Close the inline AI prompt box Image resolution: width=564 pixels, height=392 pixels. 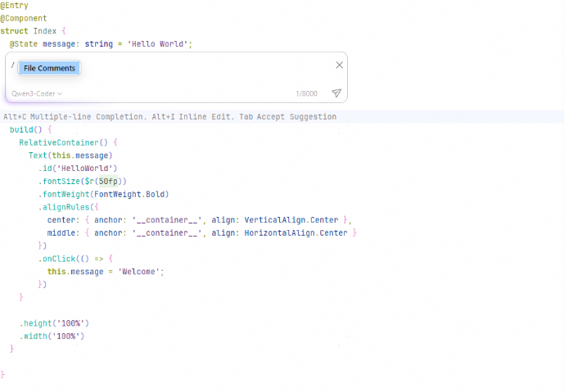click(340, 65)
